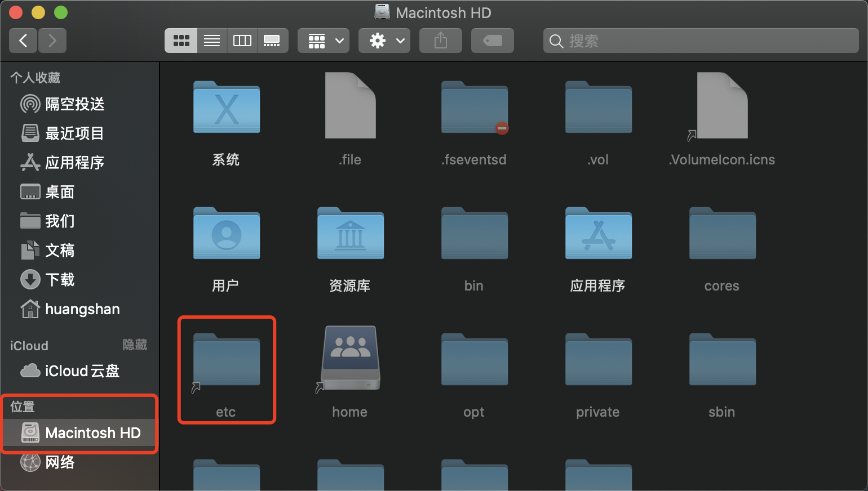Click the Share toolbar button

441,41
